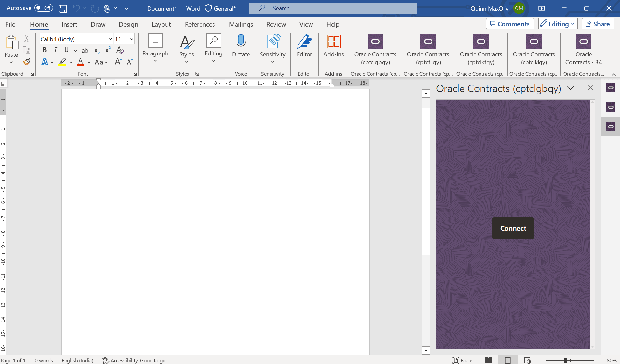Viewport: 620px width, 364px height.
Task: Toggle Print Layout view
Action: click(x=508, y=360)
